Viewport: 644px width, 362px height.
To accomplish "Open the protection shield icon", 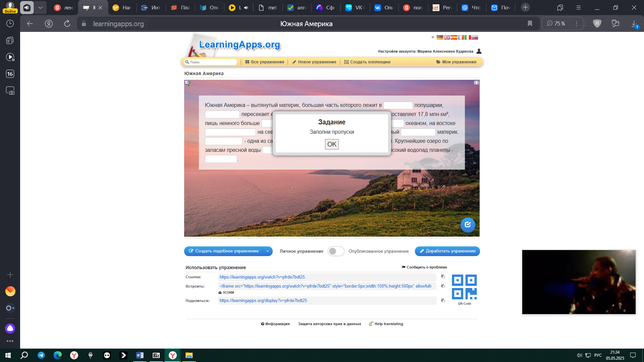I will (597, 23).
